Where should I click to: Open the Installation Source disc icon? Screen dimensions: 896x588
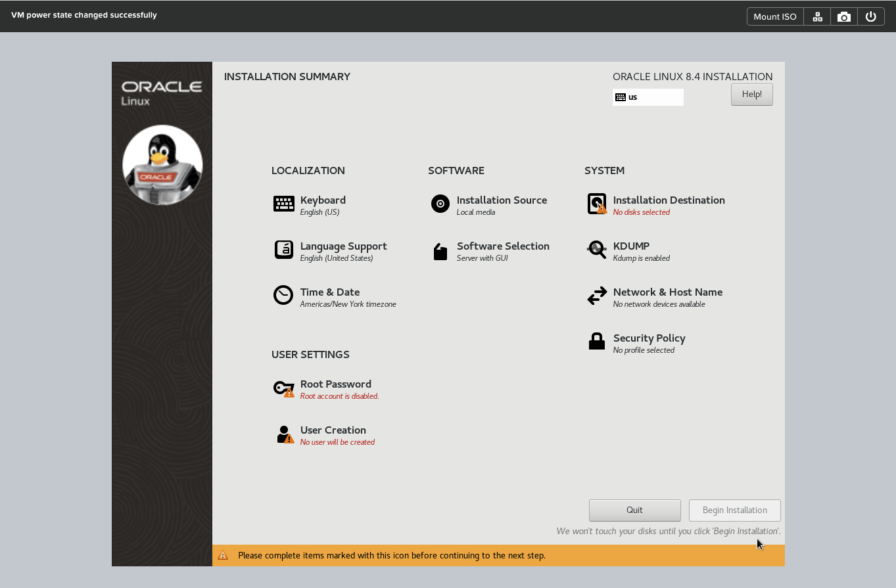(440, 204)
